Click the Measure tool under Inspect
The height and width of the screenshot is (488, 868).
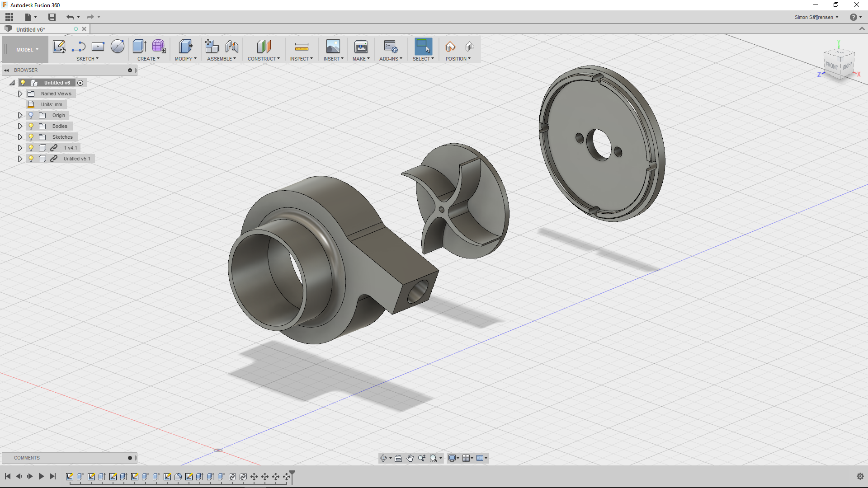tap(301, 47)
